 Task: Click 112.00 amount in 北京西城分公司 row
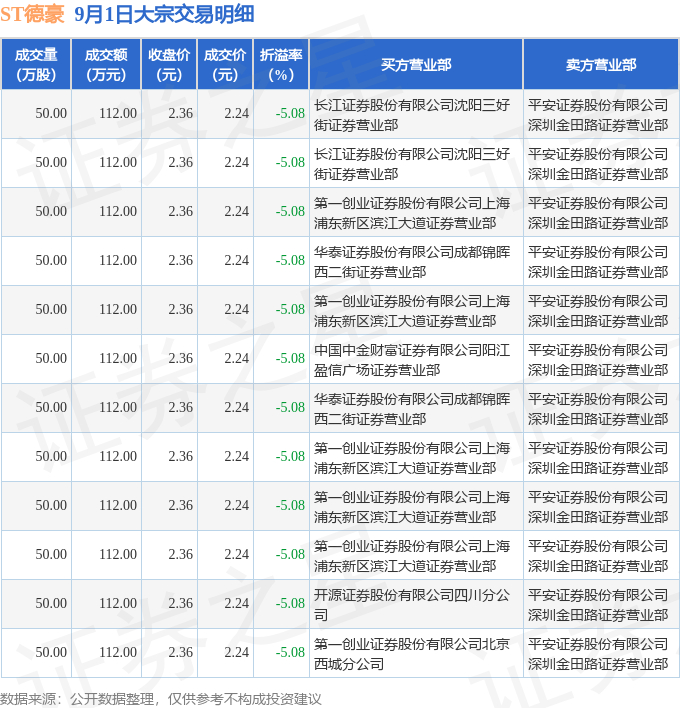click(x=118, y=652)
